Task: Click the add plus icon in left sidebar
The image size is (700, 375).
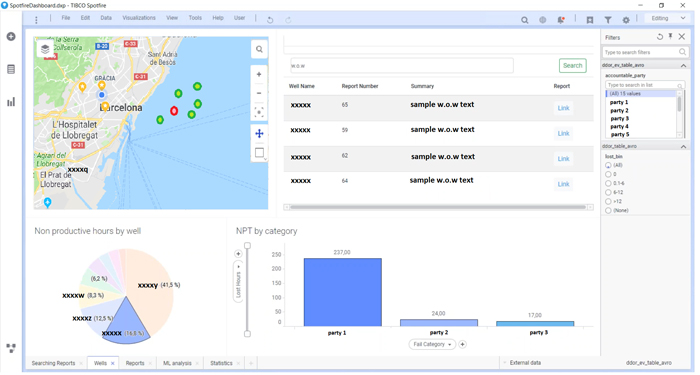Action: [11, 37]
